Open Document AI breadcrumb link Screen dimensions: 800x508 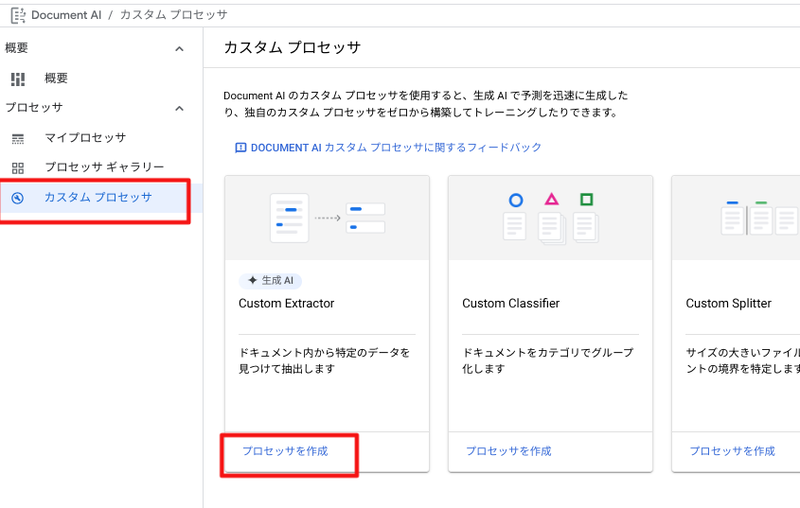click(x=66, y=15)
